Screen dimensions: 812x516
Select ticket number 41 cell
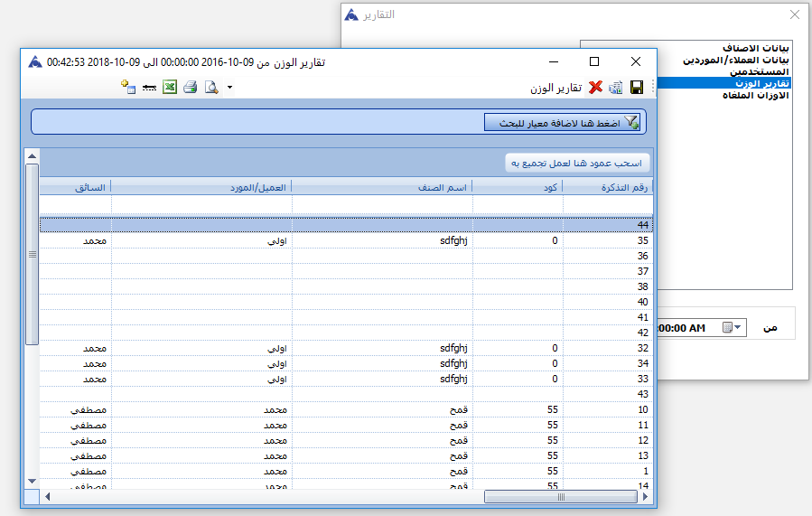tap(608, 317)
